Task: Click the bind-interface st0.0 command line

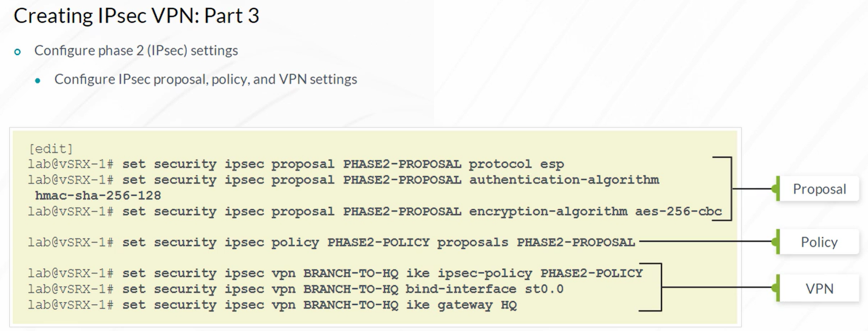Action: [x=296, y=289]
